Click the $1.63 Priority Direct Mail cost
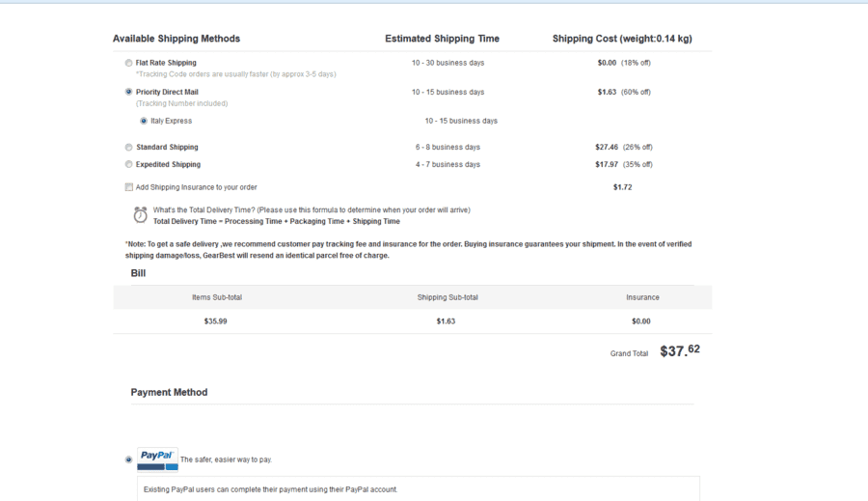 click(607, 92)
